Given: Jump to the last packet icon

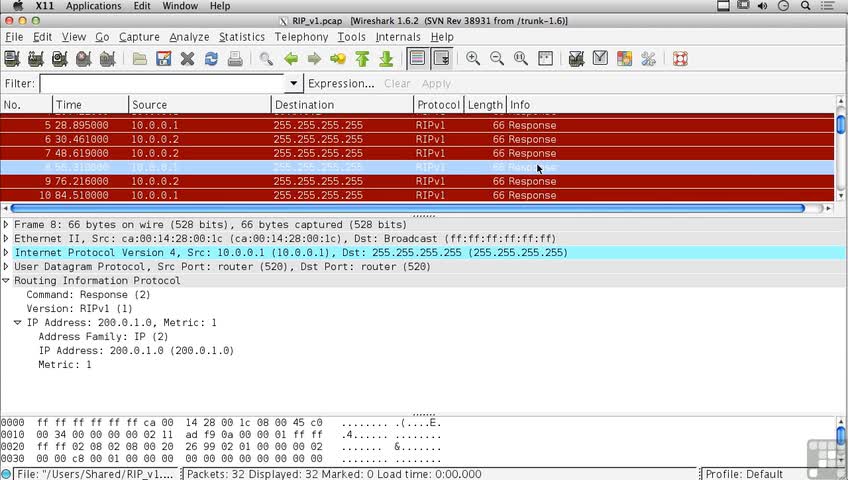Looking at the screenshot, I should click(386, 58).
